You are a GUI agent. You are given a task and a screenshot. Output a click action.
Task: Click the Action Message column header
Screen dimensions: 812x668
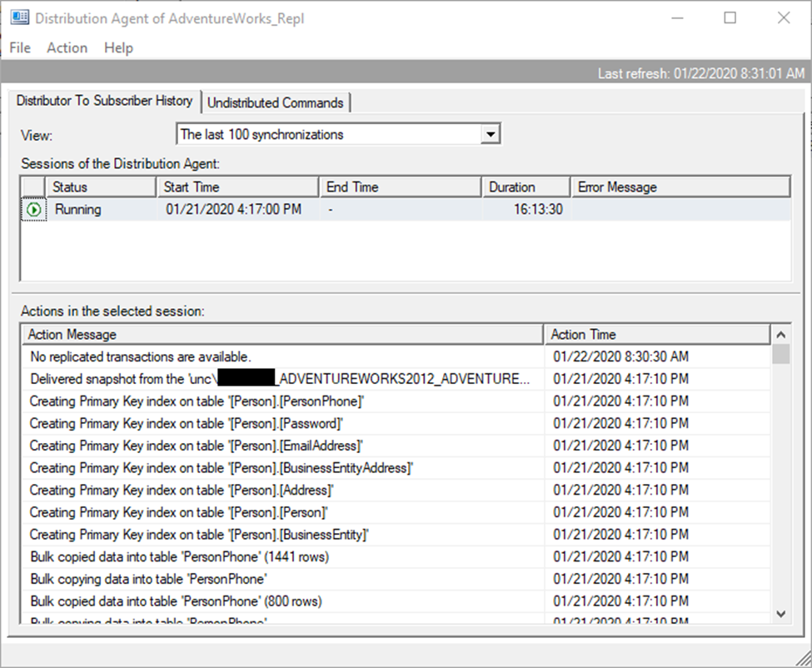click(x=283, y=335)
